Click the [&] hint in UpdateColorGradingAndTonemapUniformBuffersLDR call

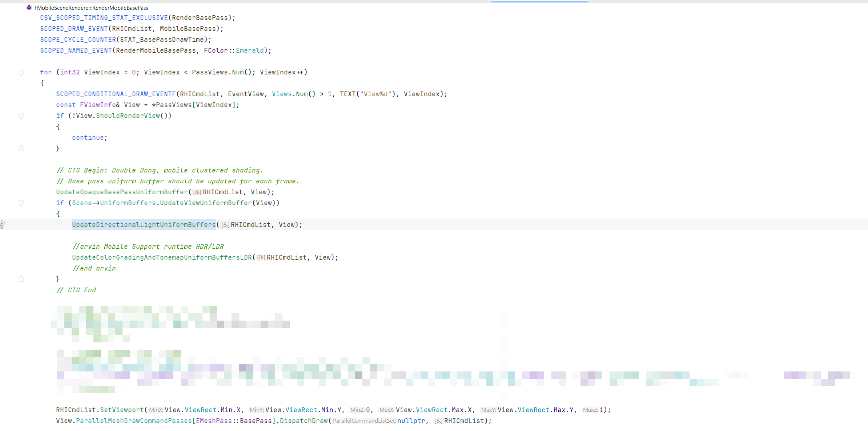(261, 257)
